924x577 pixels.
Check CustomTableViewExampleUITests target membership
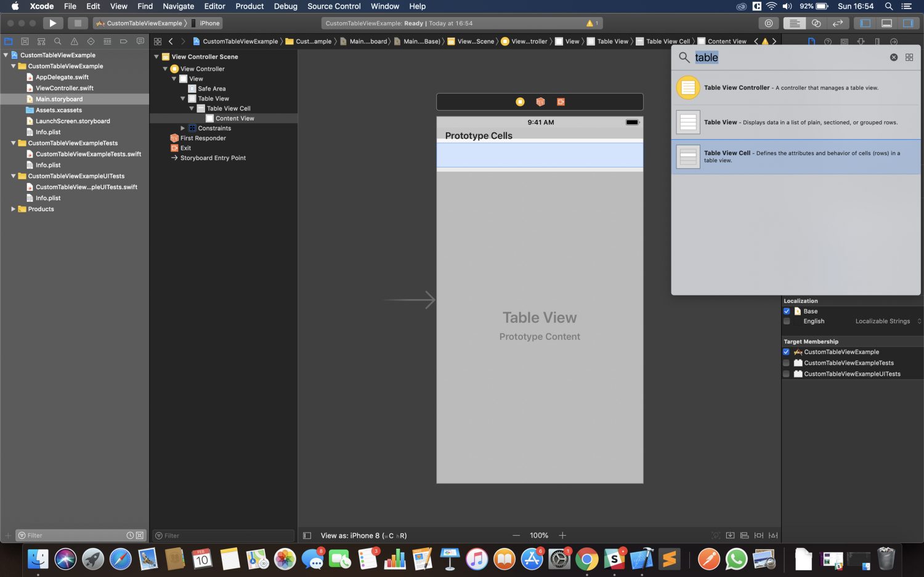pos(786,374)
